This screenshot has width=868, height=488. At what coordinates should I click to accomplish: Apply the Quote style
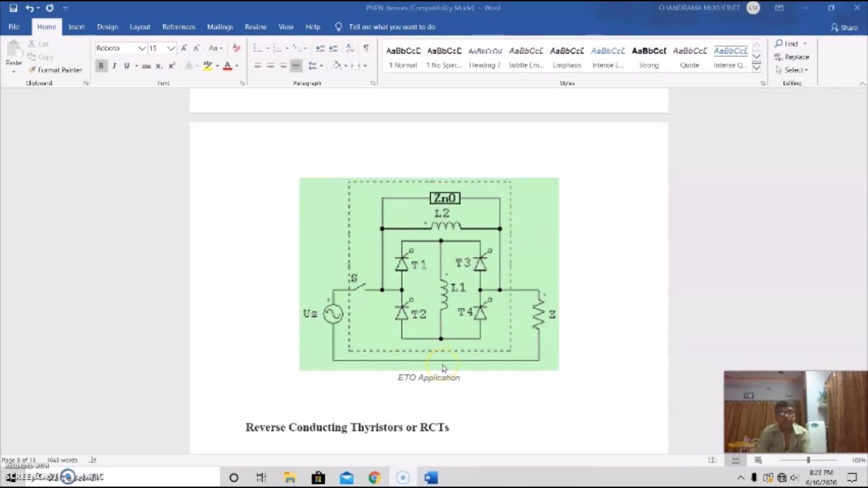tap(690, 57)
